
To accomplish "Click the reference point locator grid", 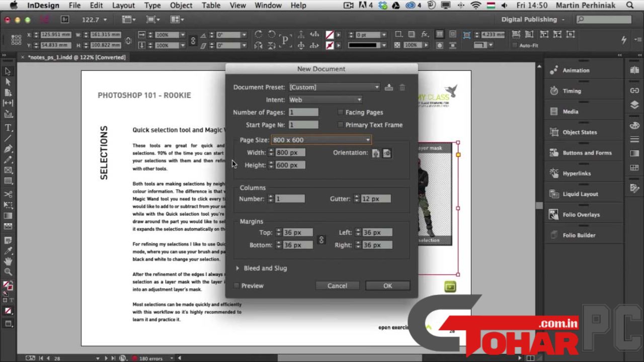I will pos(16,40).
